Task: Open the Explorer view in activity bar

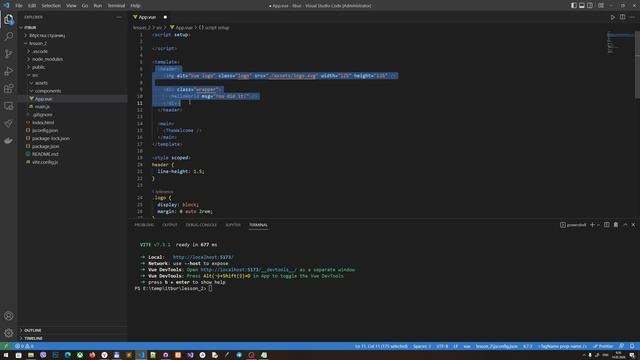Action: tap(9, 19)
